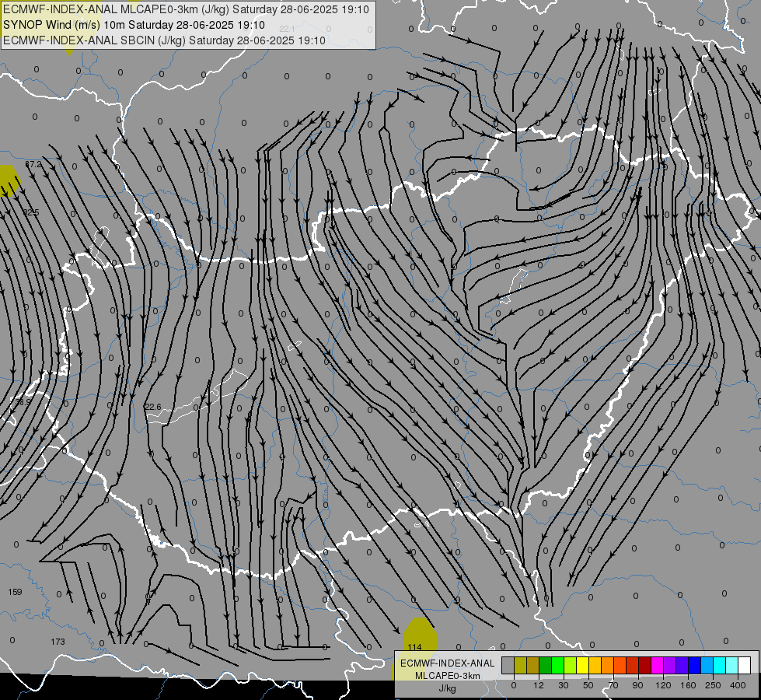Viewport: 761px width, 700px height.
Task: Click the 250 tick label on color scale
Action: (713, 685)
